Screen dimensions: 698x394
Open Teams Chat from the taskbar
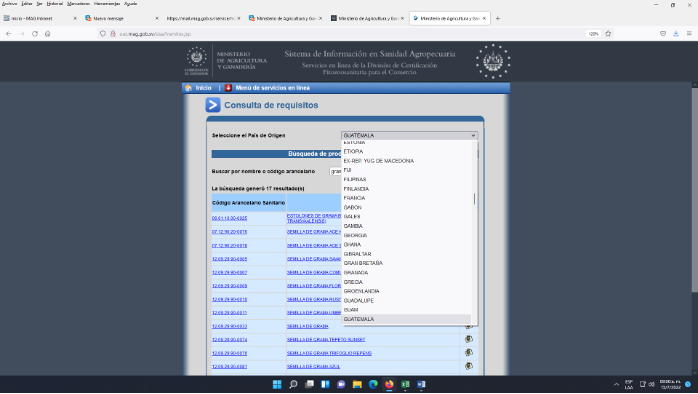click(x=341, y=384)
